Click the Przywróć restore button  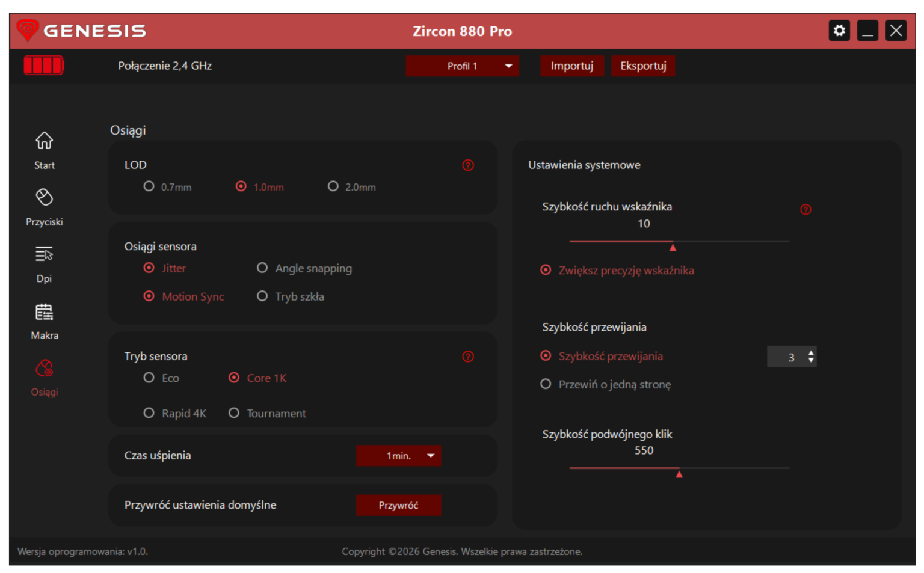(x=398, y=505)
